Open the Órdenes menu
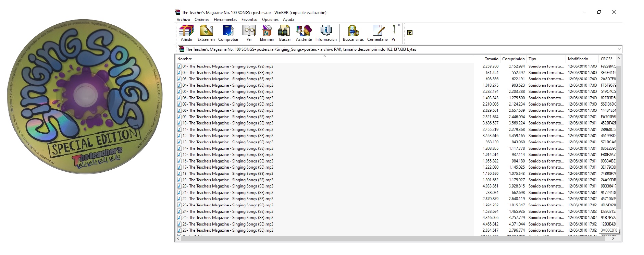 [202, 20]
